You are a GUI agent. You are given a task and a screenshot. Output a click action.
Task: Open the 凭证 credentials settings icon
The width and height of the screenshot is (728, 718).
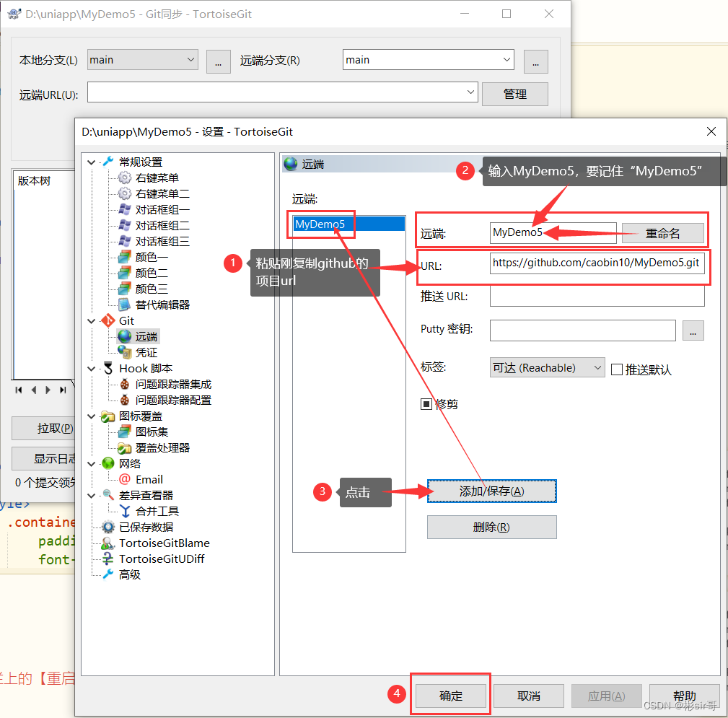(123, 352)
